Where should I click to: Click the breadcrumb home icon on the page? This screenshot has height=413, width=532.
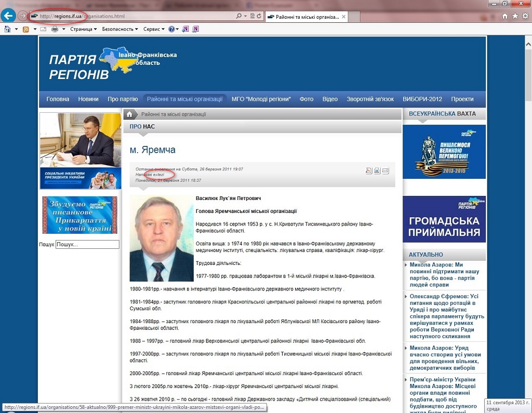[x=129, y=114]
